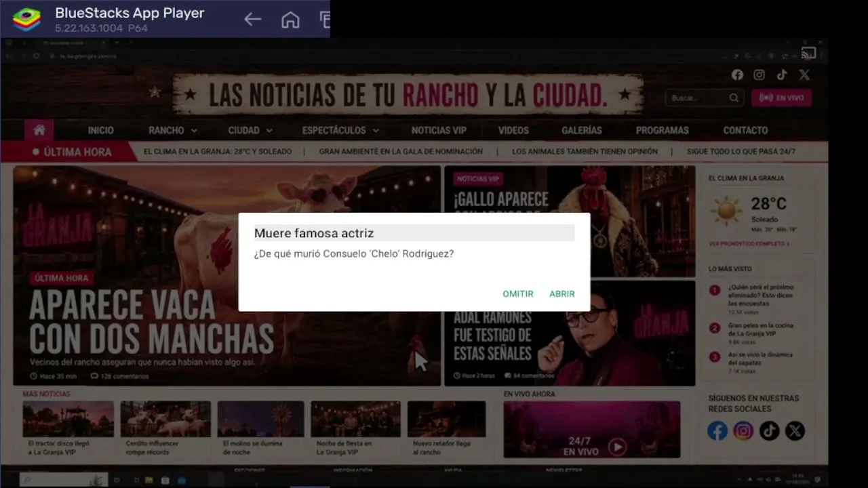Open TikTok icon under Síguenos en nuestras redes
The image size is (868, 488).
[x=769, y=430]
